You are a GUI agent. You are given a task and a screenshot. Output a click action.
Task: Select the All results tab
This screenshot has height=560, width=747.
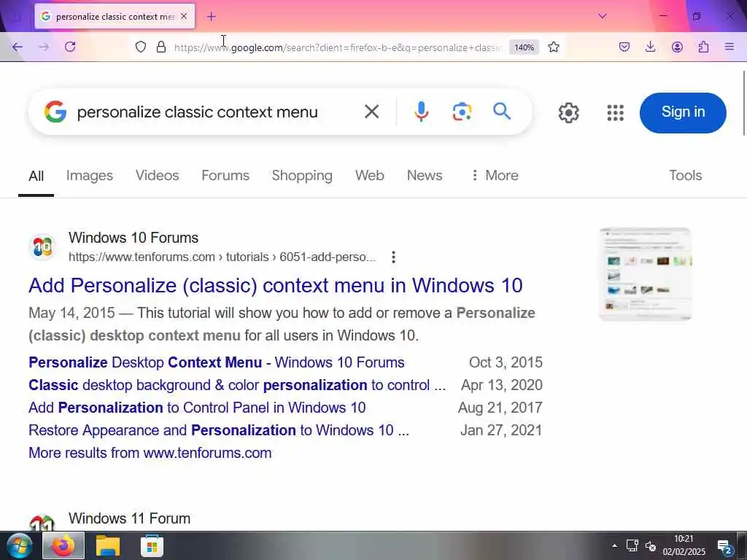pos(36,176)
